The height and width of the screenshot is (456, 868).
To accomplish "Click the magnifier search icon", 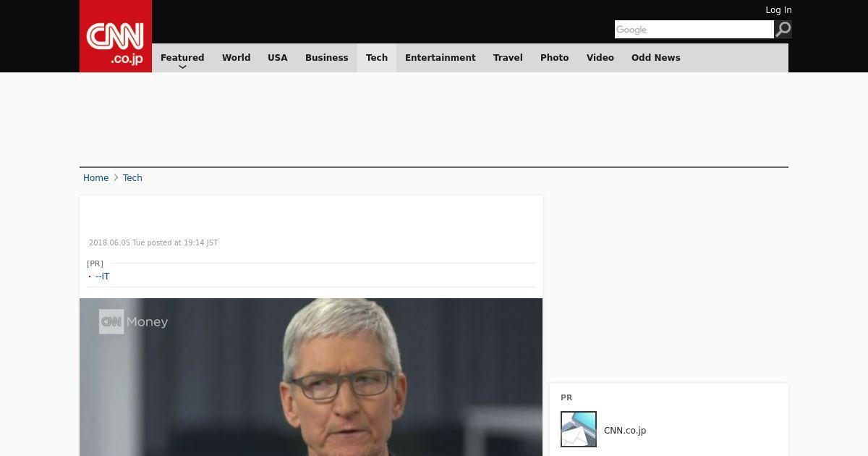I will [783, 29].
